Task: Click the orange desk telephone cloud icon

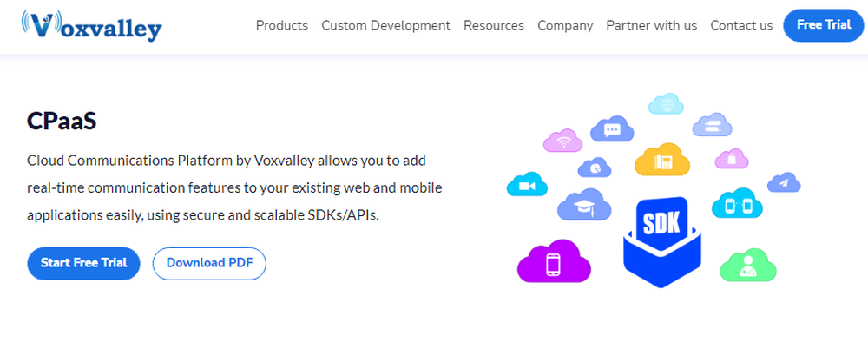Action: point(662,160)
